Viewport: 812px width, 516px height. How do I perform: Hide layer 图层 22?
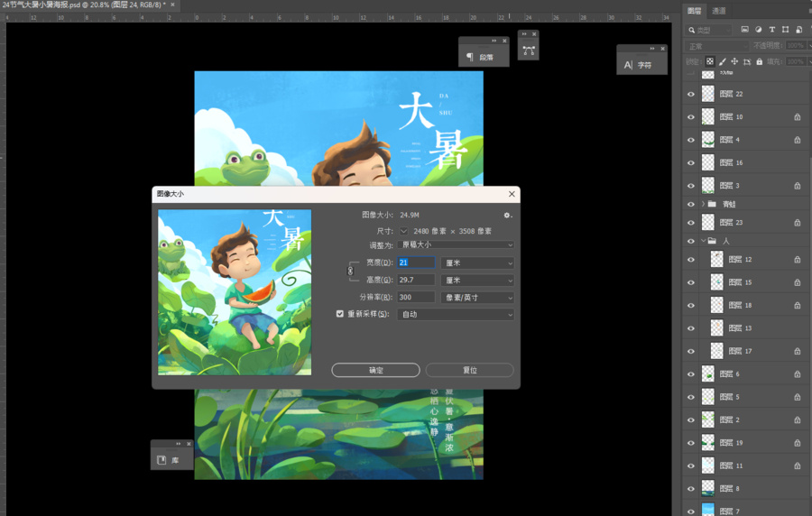[691, 94]
